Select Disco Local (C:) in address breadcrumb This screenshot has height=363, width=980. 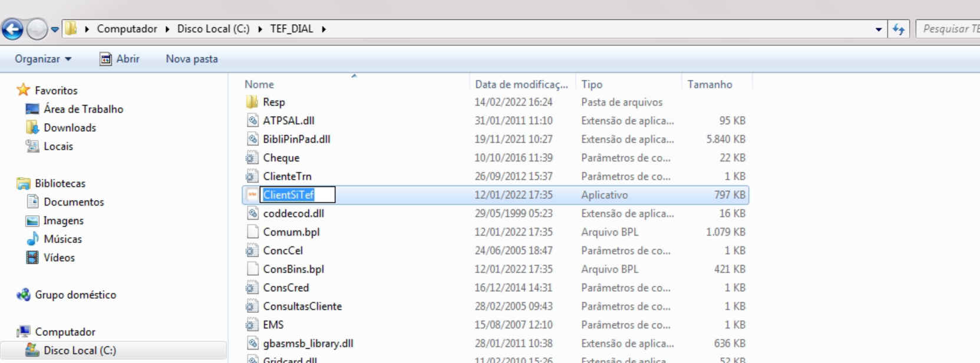tap(213, 29)
